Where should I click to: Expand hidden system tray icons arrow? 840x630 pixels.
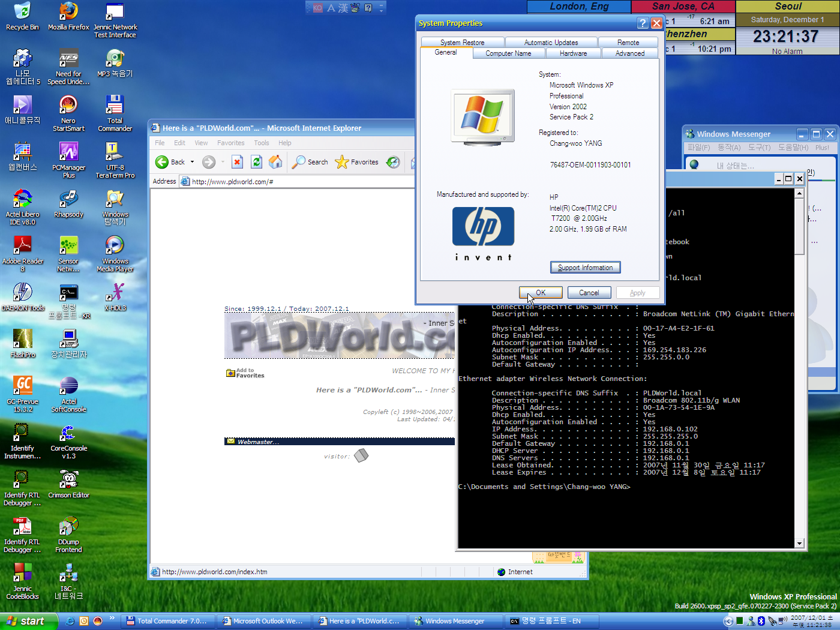click(728, 621)
